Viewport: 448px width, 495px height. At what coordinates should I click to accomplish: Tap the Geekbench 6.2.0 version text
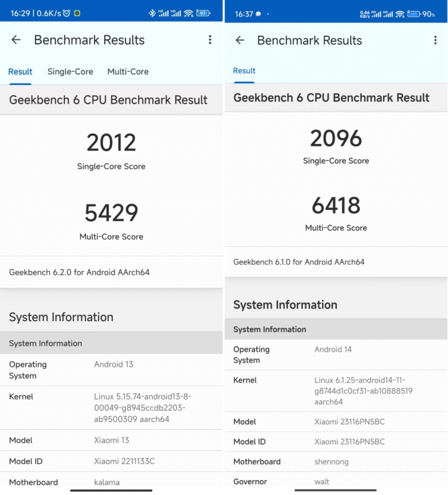79,273
